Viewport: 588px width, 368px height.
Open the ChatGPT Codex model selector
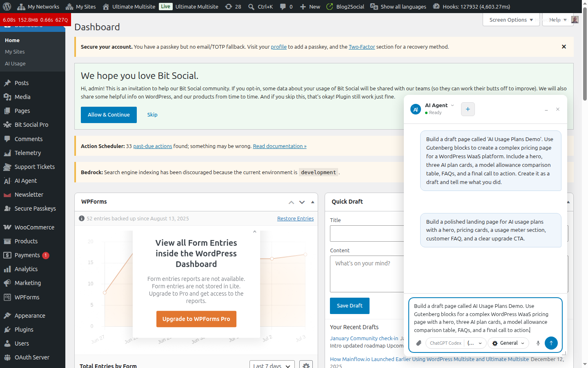(x=456, y=343)
